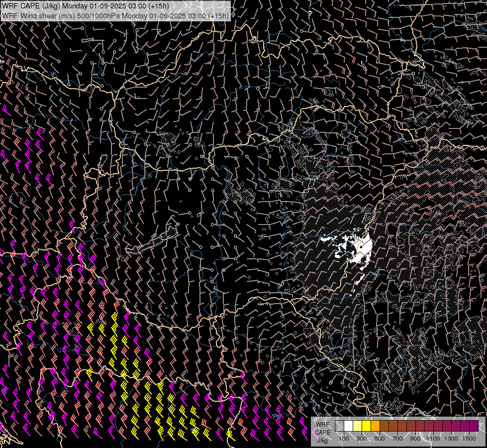
Task: Click the purple last legend swatch
Action: (x=474, y=426)
